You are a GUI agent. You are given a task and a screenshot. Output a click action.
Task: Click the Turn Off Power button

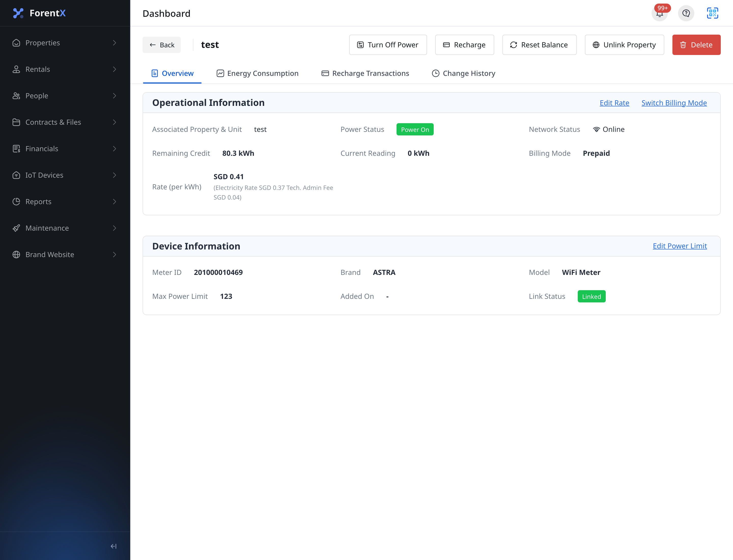tap(388, 45)
